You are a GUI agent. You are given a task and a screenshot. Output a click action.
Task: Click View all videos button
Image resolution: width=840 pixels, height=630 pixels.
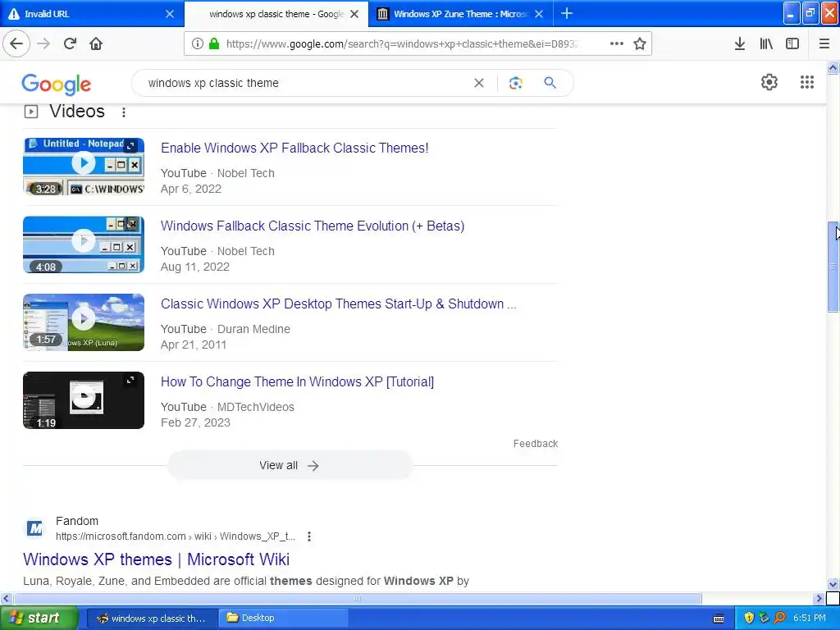[x=290, y=466]
